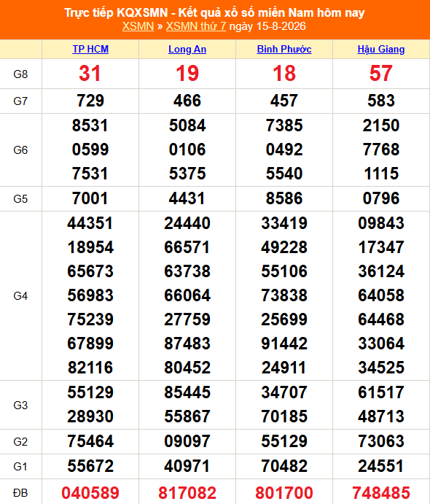Open the Bình Phước province link
This screenshot has height=504, width=430.
point(284,49)
